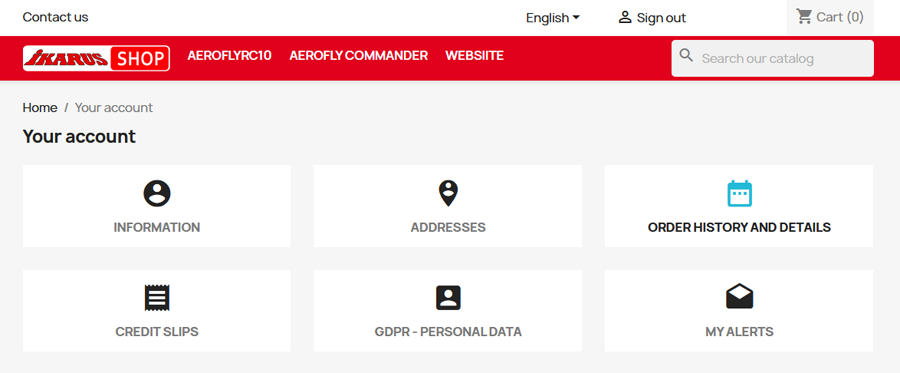Click the Ikarus Shop logo
900x373 pixels.
tap(96, 58)
